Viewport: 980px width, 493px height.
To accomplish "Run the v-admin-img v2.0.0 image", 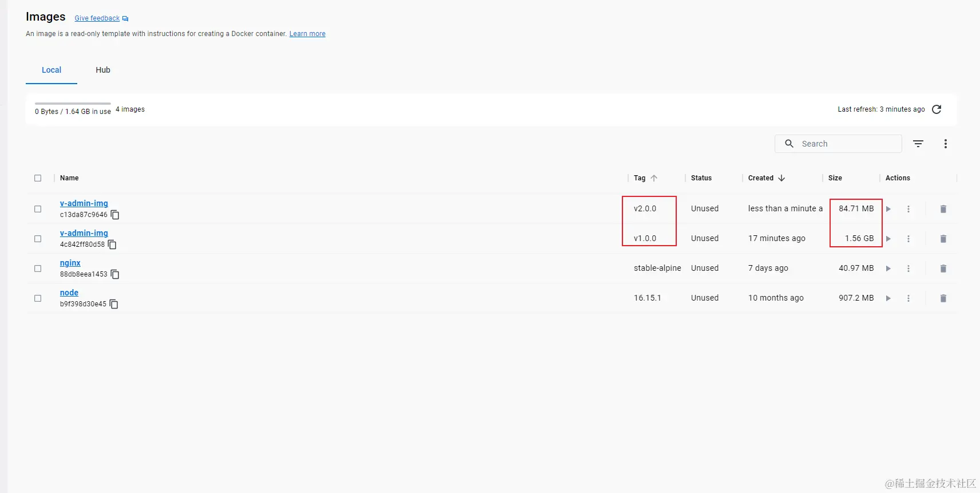I will [x=888, y=209].
